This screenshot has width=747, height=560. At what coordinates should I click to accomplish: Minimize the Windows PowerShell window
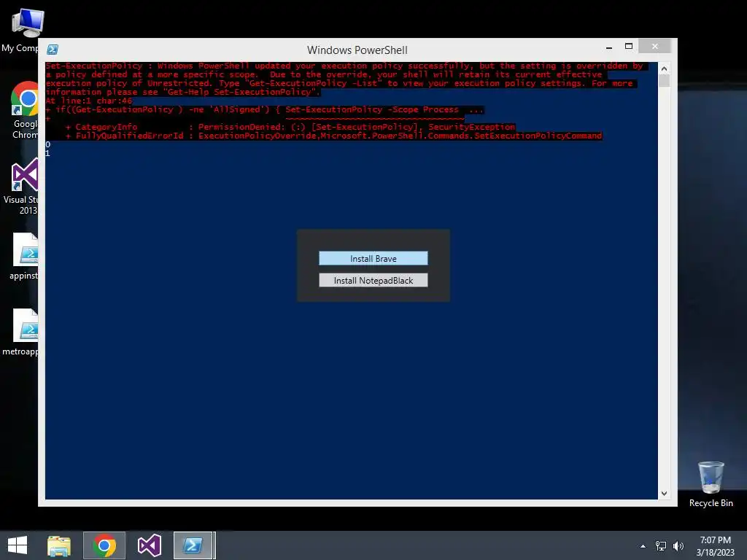[609, 47]
